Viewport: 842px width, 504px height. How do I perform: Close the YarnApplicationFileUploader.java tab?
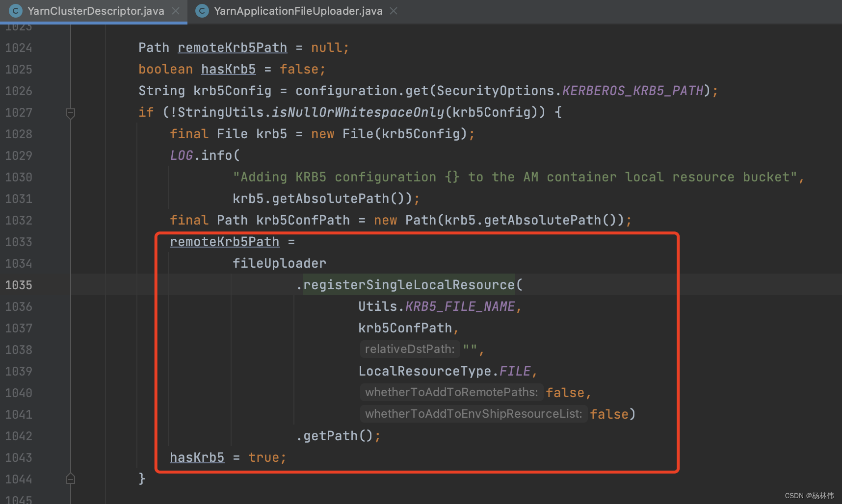394,11
